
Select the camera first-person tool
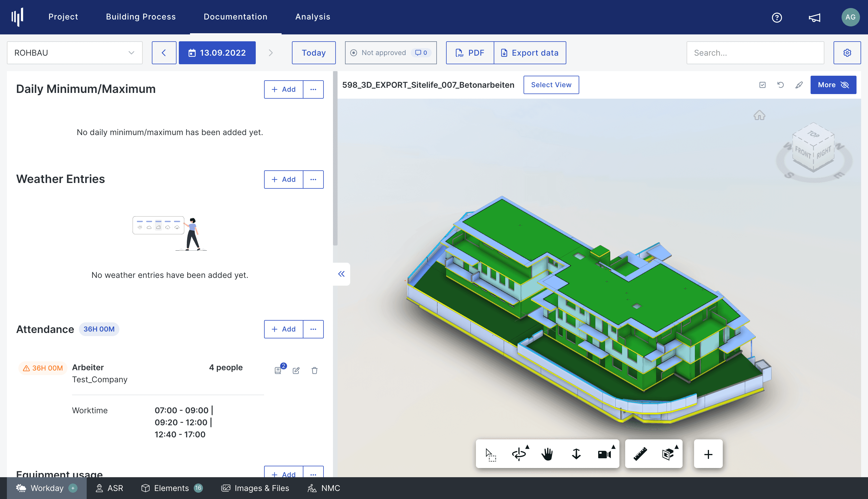(x=604, y=455)
